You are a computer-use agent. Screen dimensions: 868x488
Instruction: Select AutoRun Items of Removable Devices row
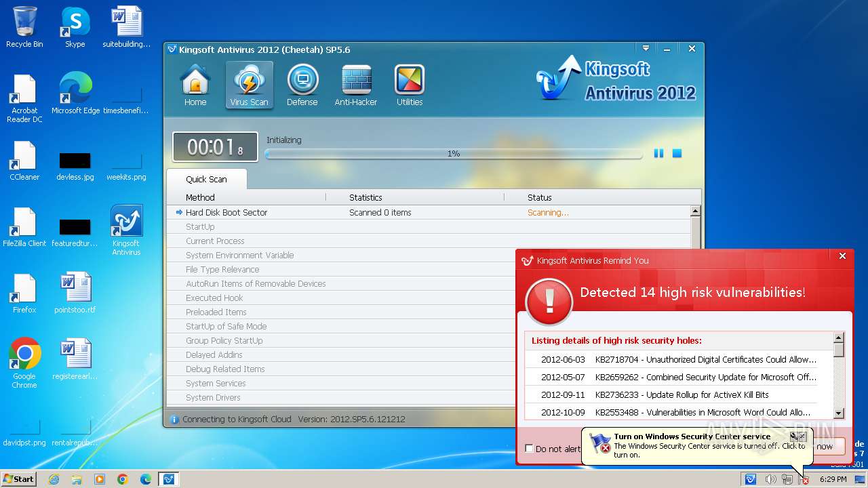click(341, 283)
